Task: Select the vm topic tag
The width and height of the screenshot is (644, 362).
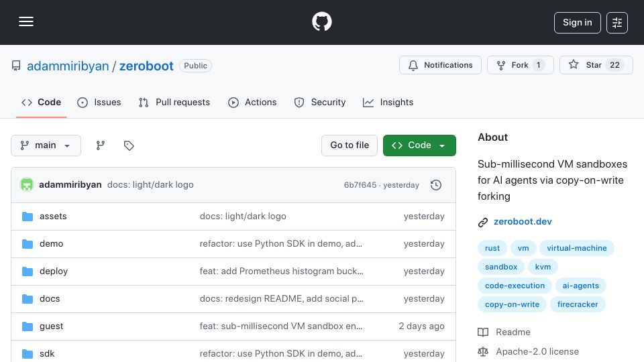Action: coord(523,248)
